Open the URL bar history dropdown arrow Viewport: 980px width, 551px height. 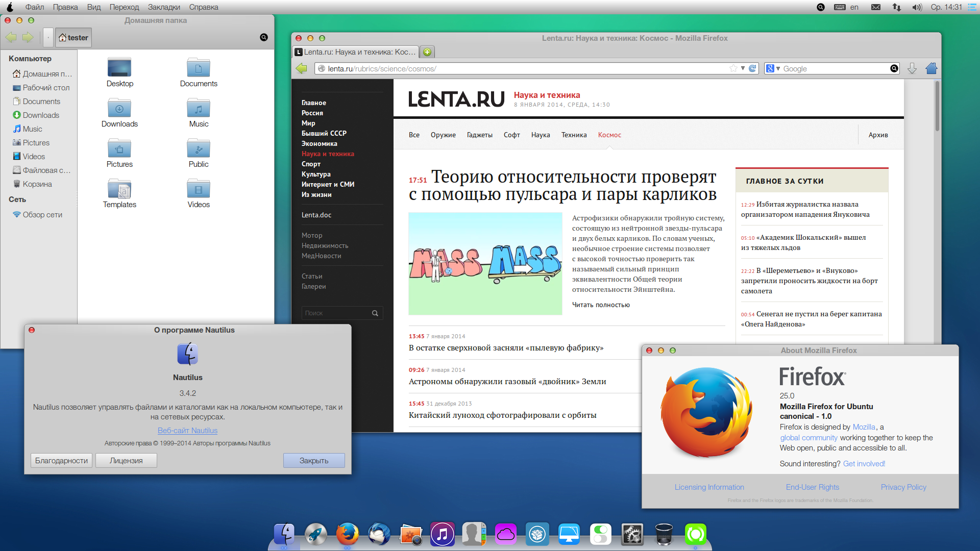[743, 68]
